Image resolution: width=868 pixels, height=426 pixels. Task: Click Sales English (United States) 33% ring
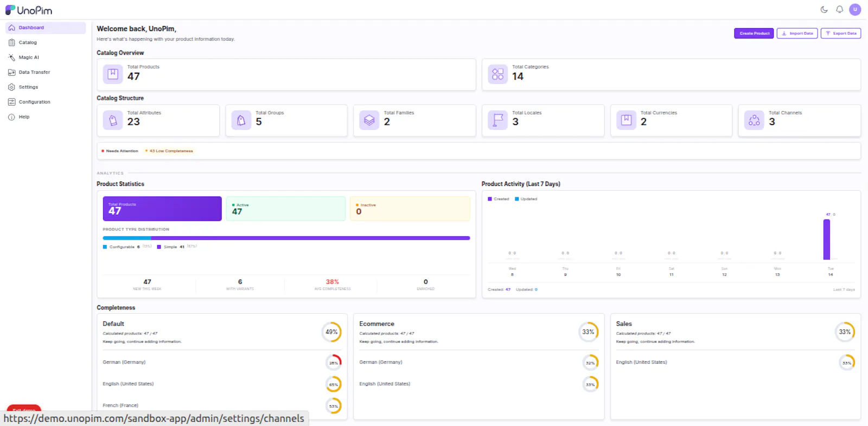pos(847,363)
